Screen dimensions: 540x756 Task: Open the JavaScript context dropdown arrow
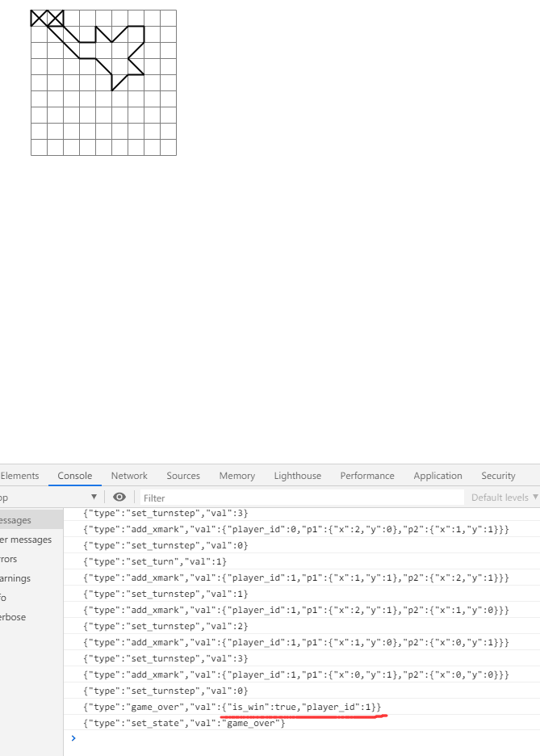[x=94, y=498]
